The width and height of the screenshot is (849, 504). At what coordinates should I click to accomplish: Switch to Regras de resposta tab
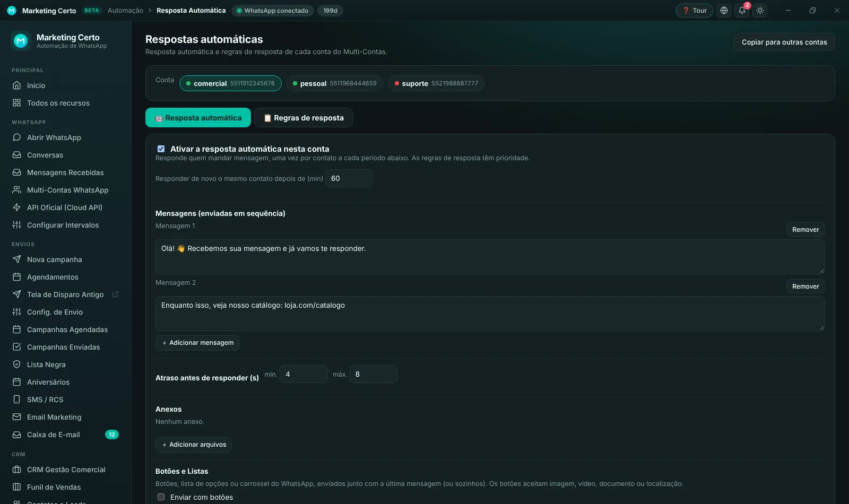tap(304, 118)
